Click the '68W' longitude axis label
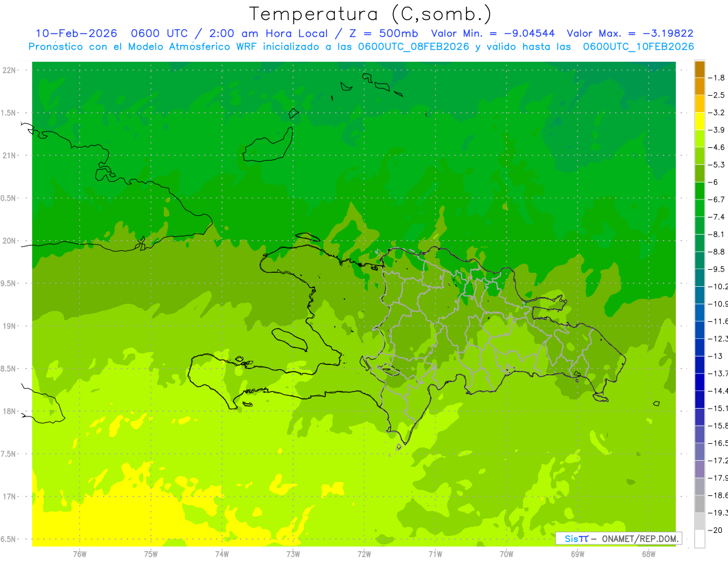Image resolution: width=728 pixels, height=562 pixels. pyautogui.click(x=648, y=554)
